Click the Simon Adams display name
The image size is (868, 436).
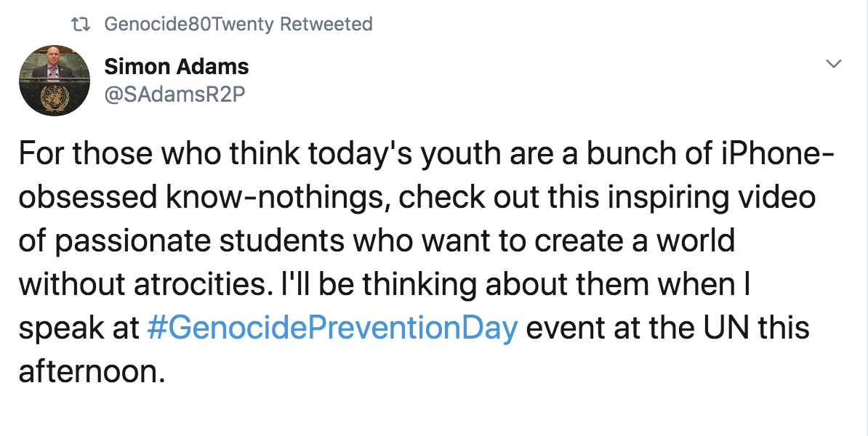pos(177,66)
